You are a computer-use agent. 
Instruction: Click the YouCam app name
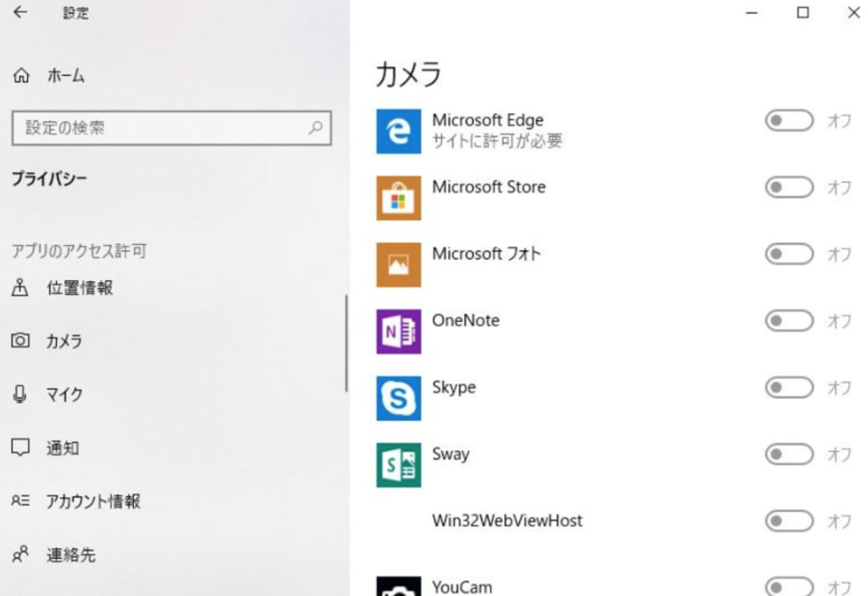click(x=462, y=587)
